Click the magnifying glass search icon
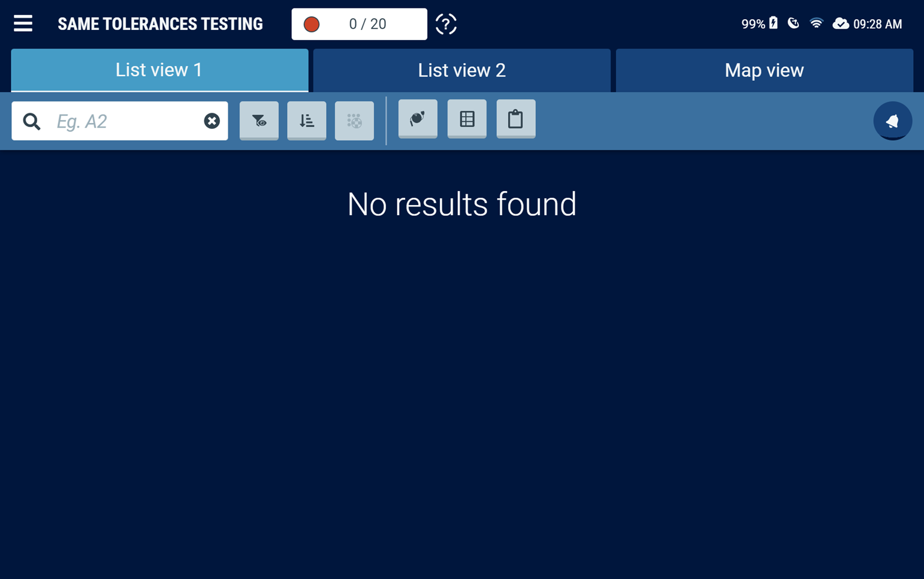Viewport: 924px width, 579px height. [32, 122]
